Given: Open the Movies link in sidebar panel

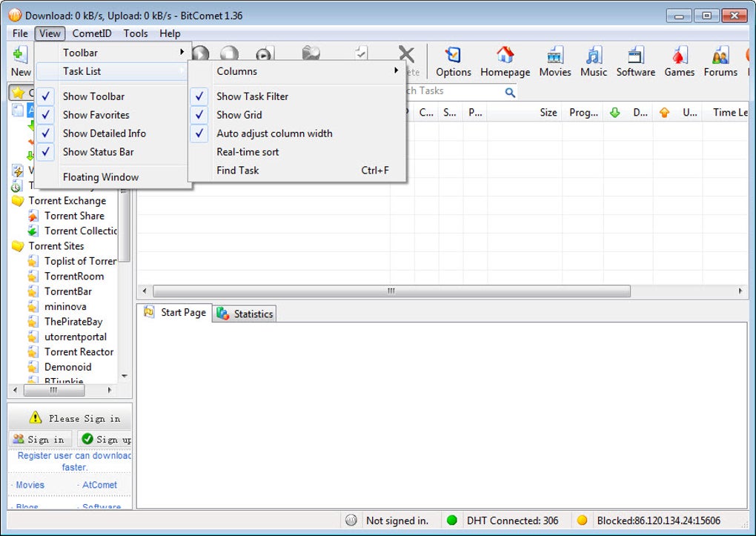Looking at the screenshot, I should [30, 485].
